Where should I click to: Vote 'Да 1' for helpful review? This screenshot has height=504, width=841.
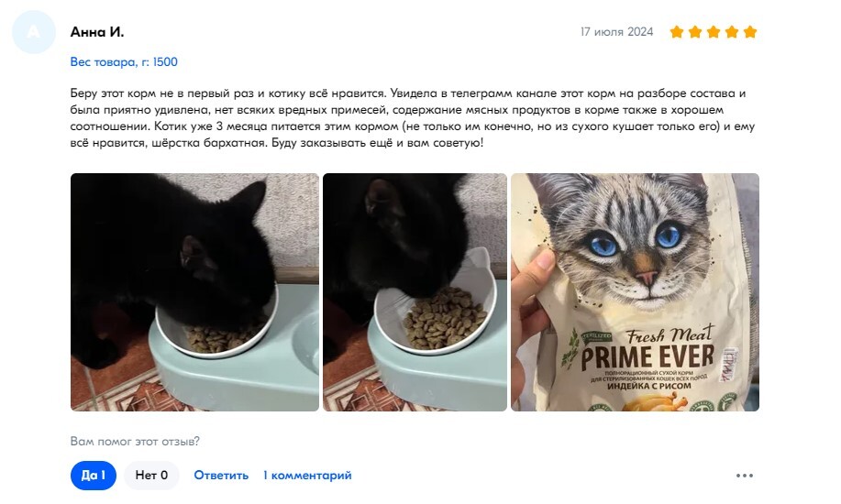pyautogui.click(x=94, y=476)
